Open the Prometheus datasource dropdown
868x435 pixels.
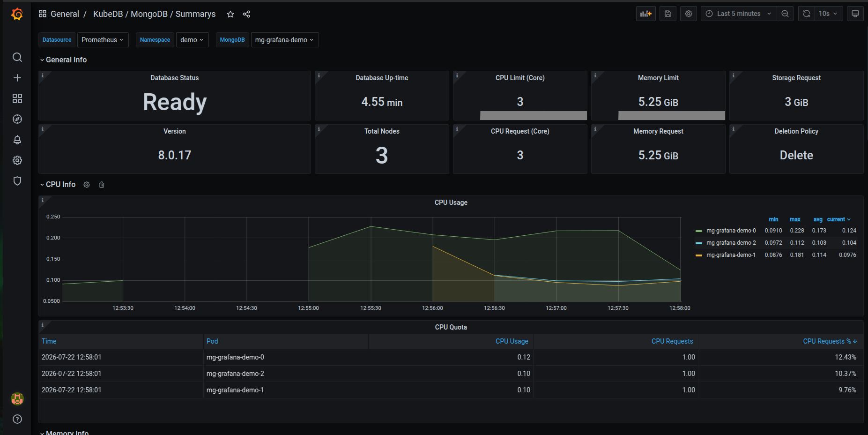tap(103, 40)
